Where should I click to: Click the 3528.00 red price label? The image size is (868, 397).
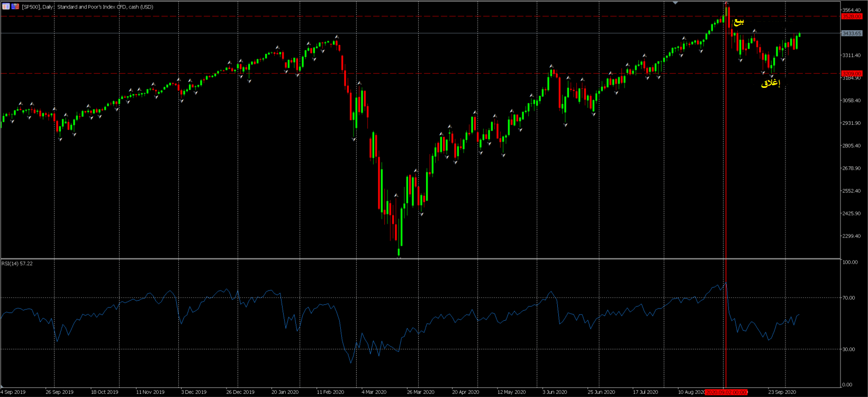click(852, 16)
